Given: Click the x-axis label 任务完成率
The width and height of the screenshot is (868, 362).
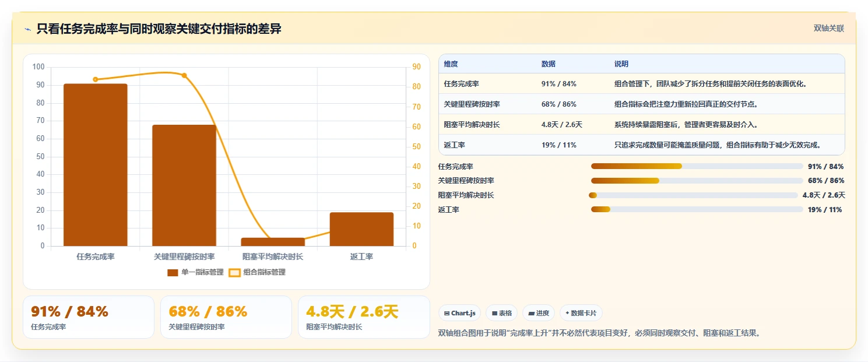Looking at the screenshot, I should tap(96, 256).
